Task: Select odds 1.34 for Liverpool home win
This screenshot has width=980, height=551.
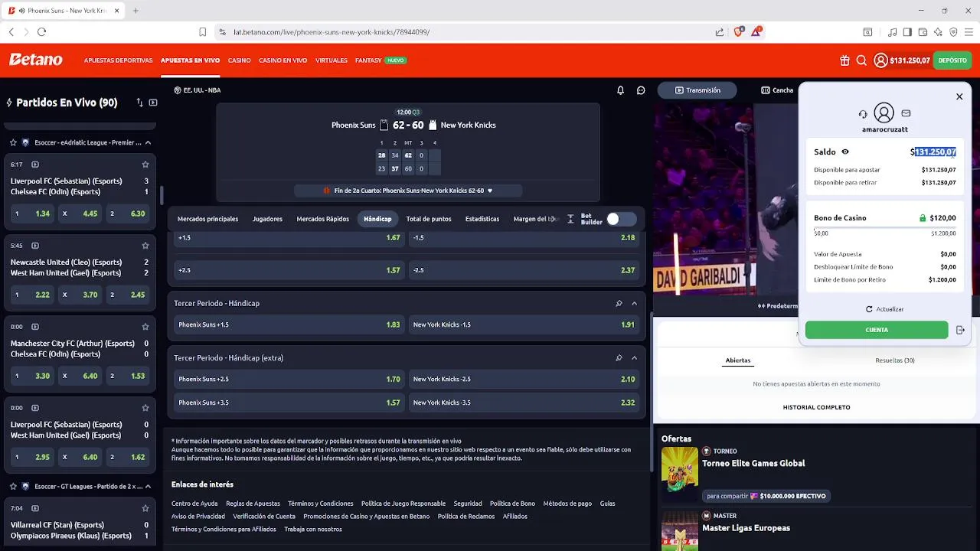Action: click(31, 214)
